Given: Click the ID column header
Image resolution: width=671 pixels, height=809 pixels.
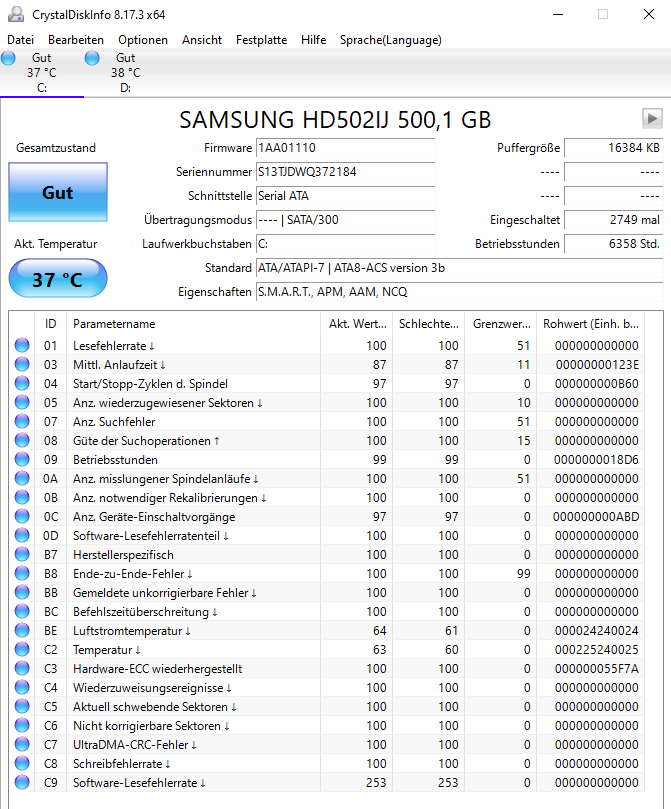Looking at the screenshot, I should point(50,324).
